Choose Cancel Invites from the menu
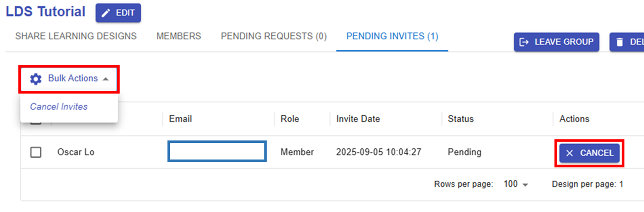 (59, 107)
